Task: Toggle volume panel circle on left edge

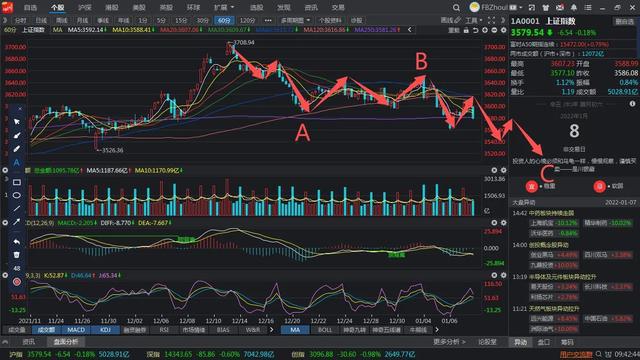Action: pos(5,170)
